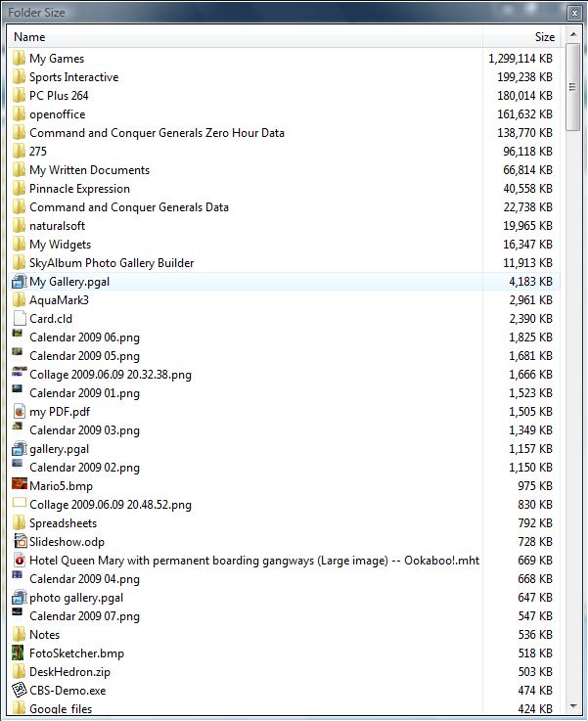This screenshot has width=588, height=721.
Task: Click the Calendar 2009 07.png thumbnail icon
Action: [x=18, y=612]
